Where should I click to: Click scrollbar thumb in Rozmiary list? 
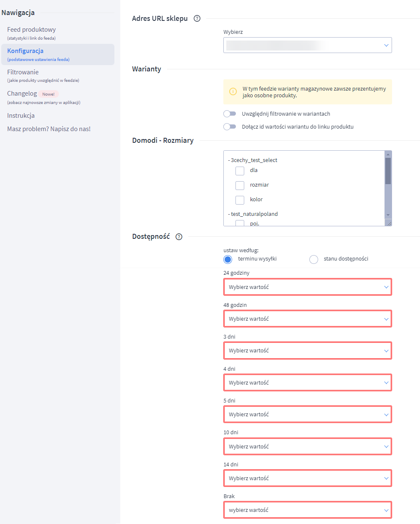point(388,171)
